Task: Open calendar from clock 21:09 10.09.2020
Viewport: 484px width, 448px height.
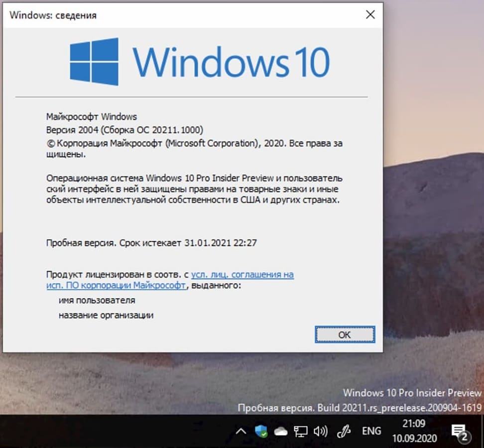Action: 414,431
